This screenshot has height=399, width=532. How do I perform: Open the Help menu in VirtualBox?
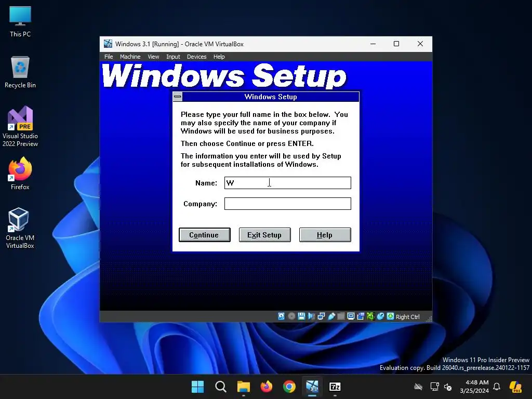[x=219, y=57]
